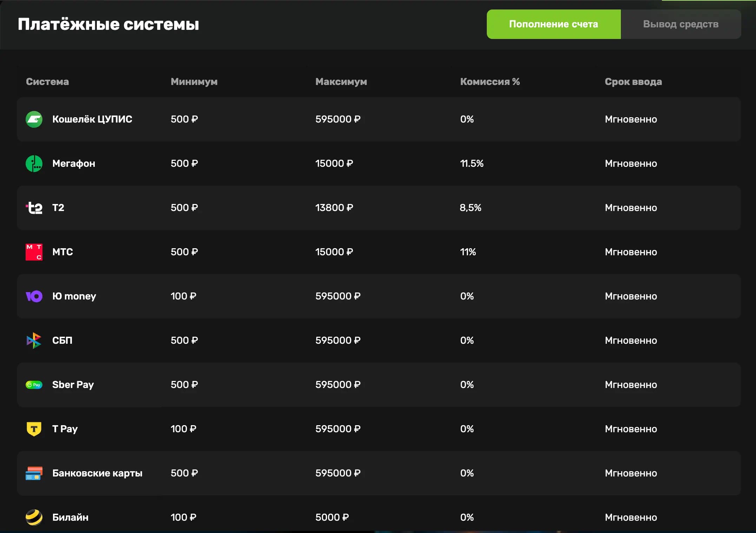Click the 8,5% commission for T2
756x533 pixels.
click(x=471, y=208)
